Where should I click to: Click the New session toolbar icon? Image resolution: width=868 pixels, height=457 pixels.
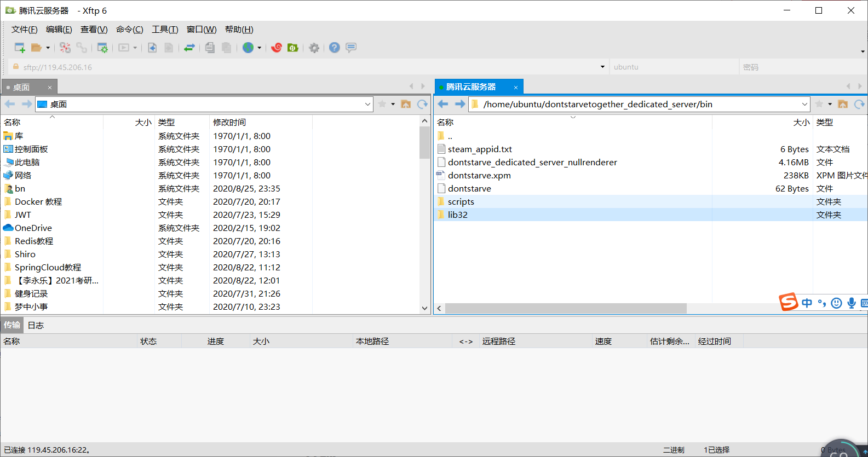point(20,48)
